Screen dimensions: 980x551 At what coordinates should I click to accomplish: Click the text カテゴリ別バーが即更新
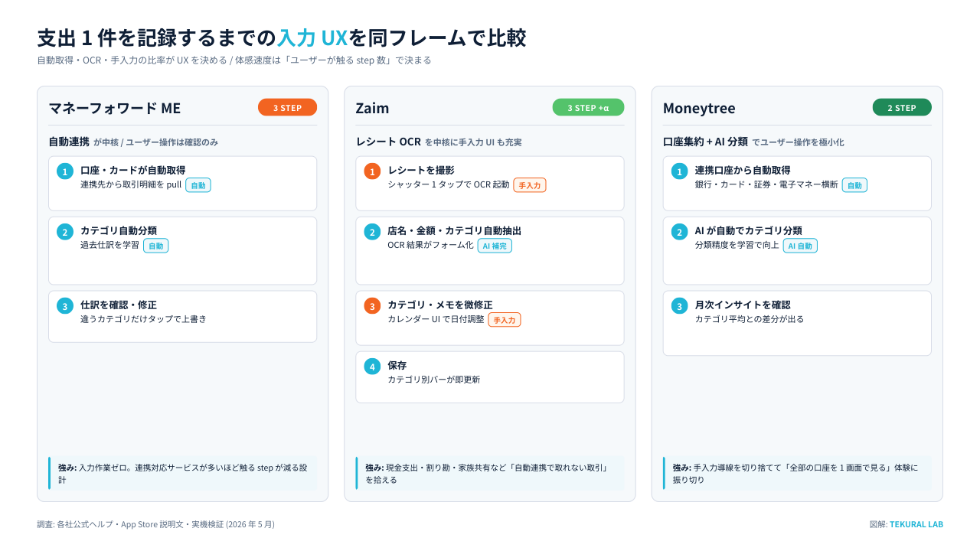[x=434, y=380]
